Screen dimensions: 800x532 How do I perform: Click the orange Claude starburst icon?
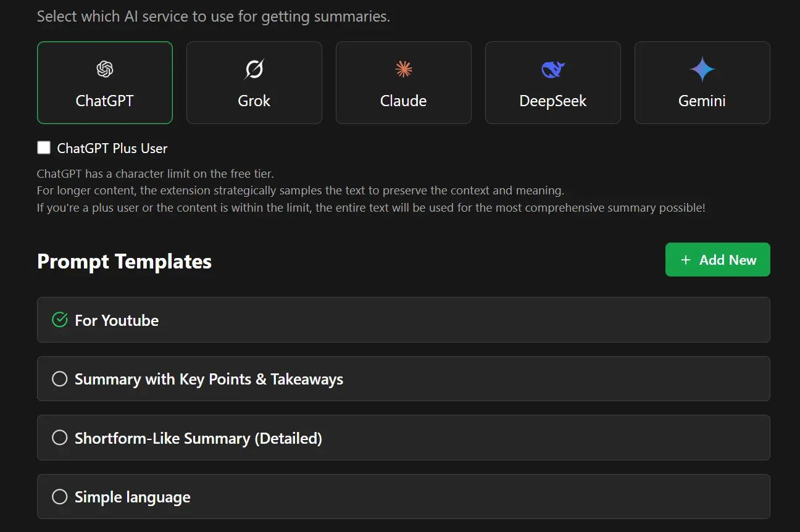point(404,69)
